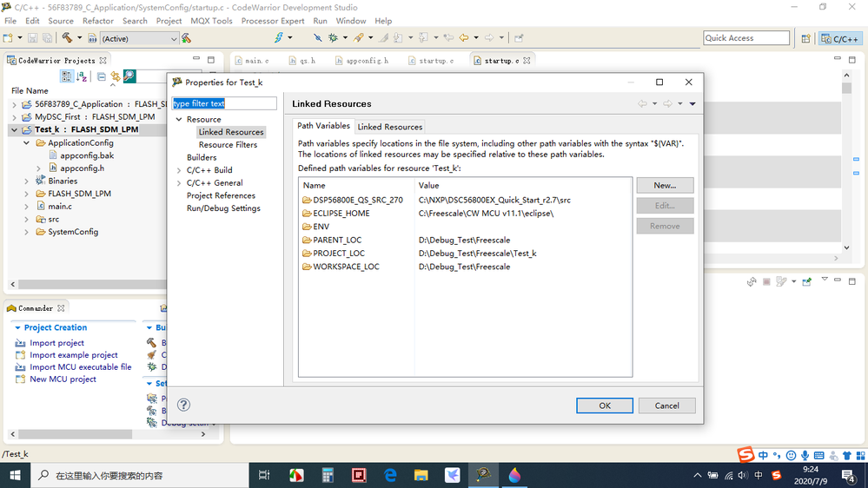
Task: Select appconfig.bak in project tree
Action: click(87, 155)
